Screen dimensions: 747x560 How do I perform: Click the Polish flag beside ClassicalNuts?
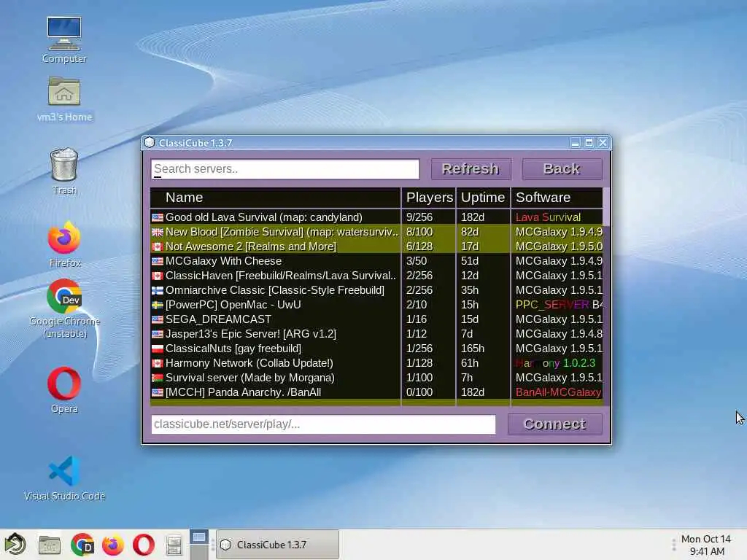(x=158, y=349)
